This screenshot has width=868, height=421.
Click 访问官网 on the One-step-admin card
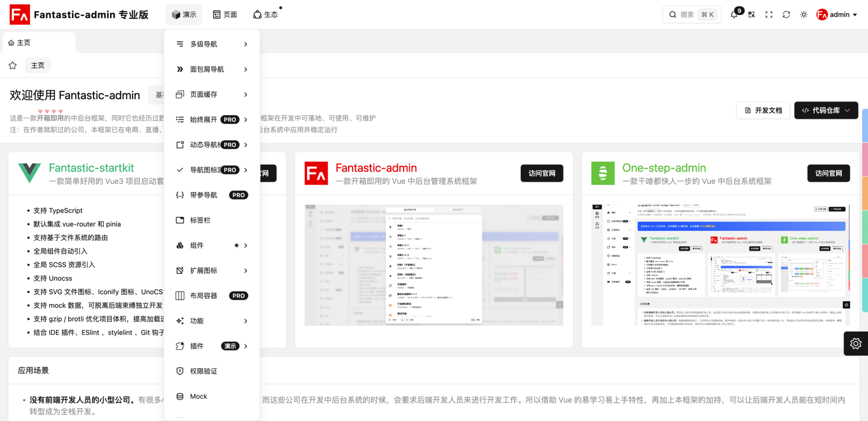coord(828,173)
